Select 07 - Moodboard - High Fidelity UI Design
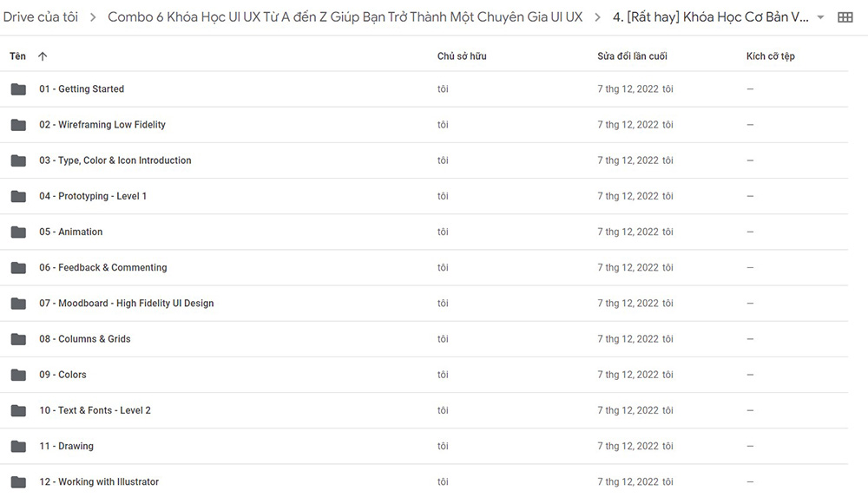Image resolution: width=868 pixels, height=497 pixels. 126,304
